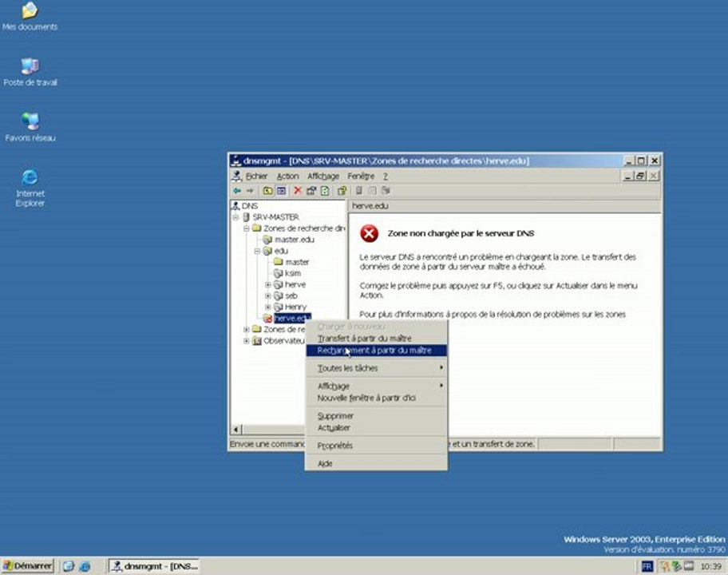Screen dimensions: 728x575
Task: Expand the Henry node
Action: (268, 307)
